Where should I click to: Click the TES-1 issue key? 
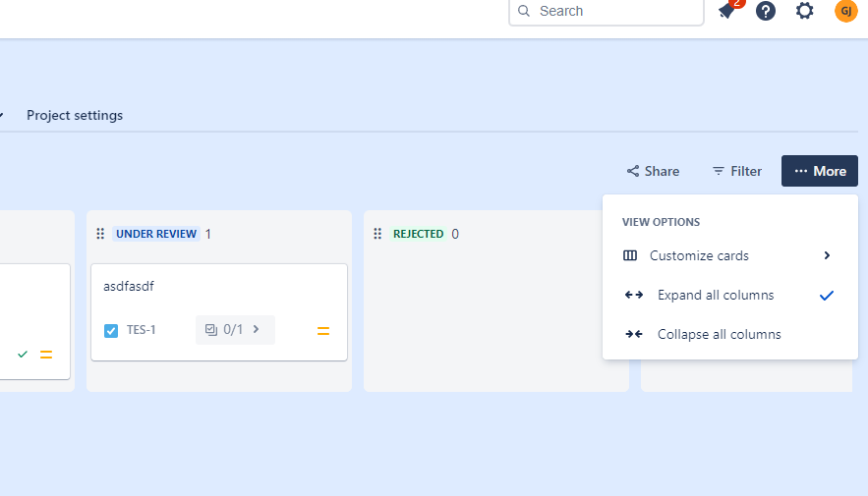(142, 330)
